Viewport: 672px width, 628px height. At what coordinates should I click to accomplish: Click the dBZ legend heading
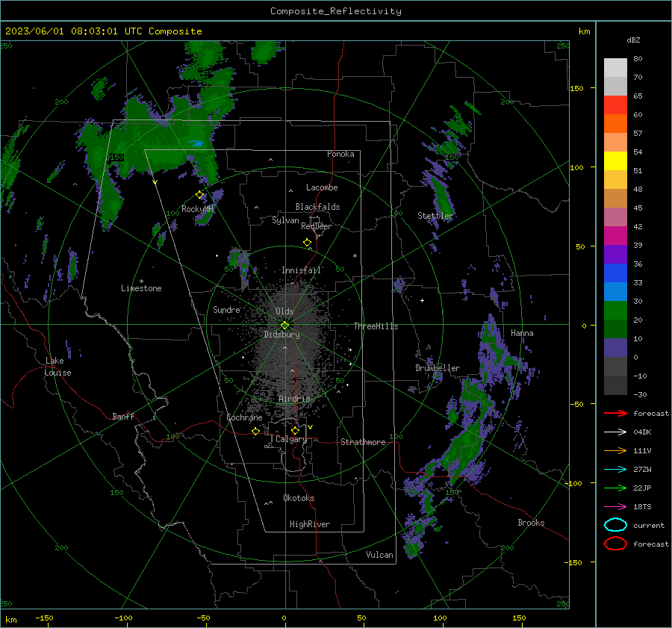[x=633, y=40]
